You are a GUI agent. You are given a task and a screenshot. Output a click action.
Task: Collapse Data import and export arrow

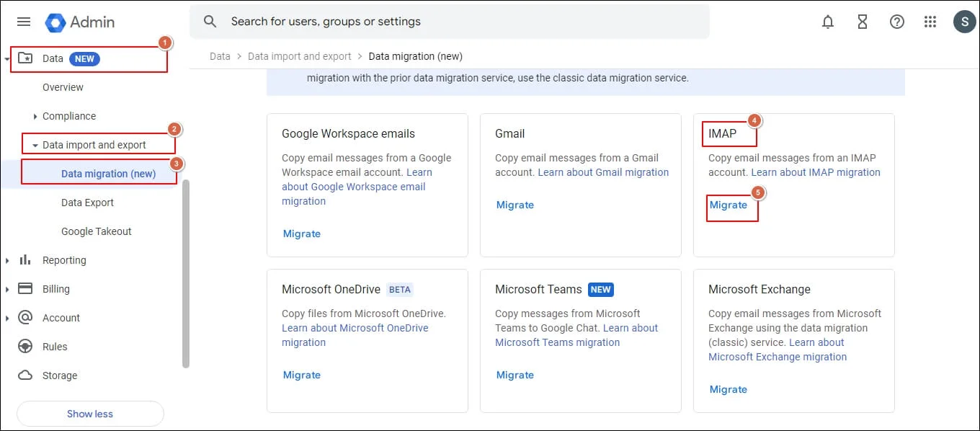click(35, 145)
